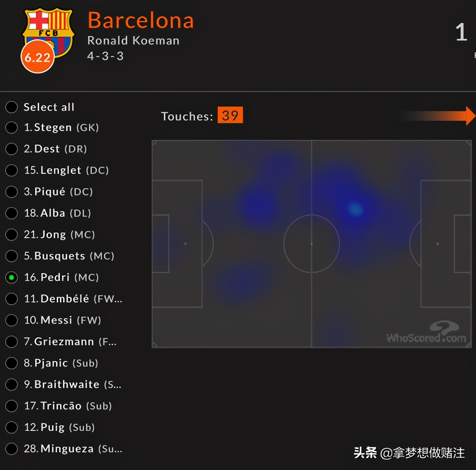This screenshot has height=470, width=476.
Task: Enable the Dest (DR) radio button
Action: tap(12, 149)
